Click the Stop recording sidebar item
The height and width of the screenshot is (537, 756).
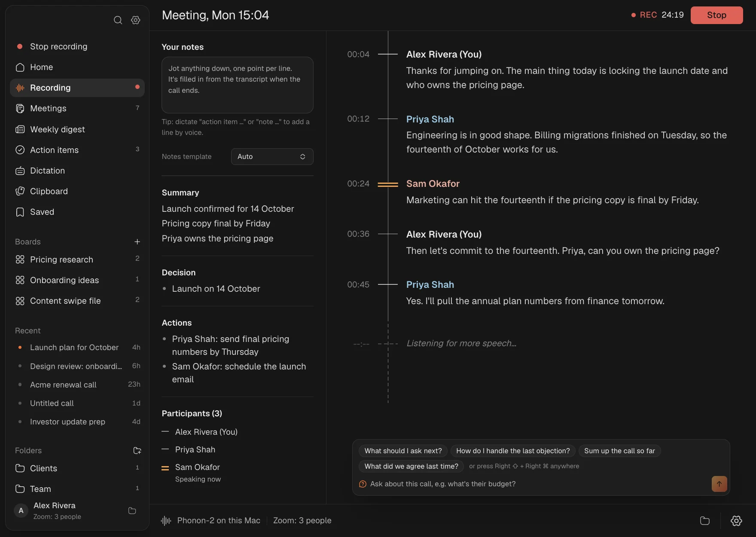click(x=77, y=46)
